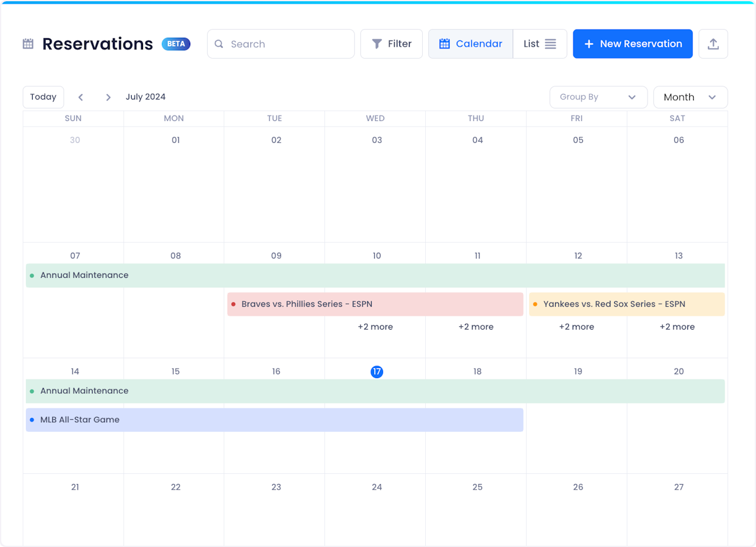The height and width of the screenshot is (547, 756).
Task: Jump to Today
Action: point(43,97)
